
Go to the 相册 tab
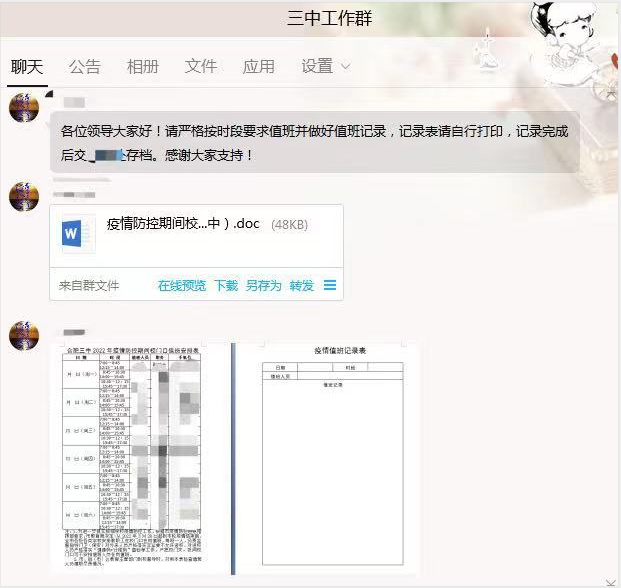143,67
